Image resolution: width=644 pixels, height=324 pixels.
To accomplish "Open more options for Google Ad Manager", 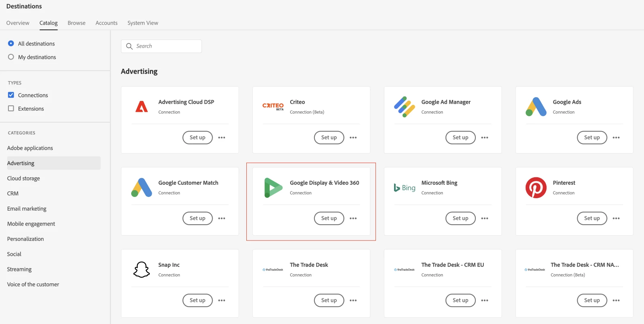I will point(485,137).
